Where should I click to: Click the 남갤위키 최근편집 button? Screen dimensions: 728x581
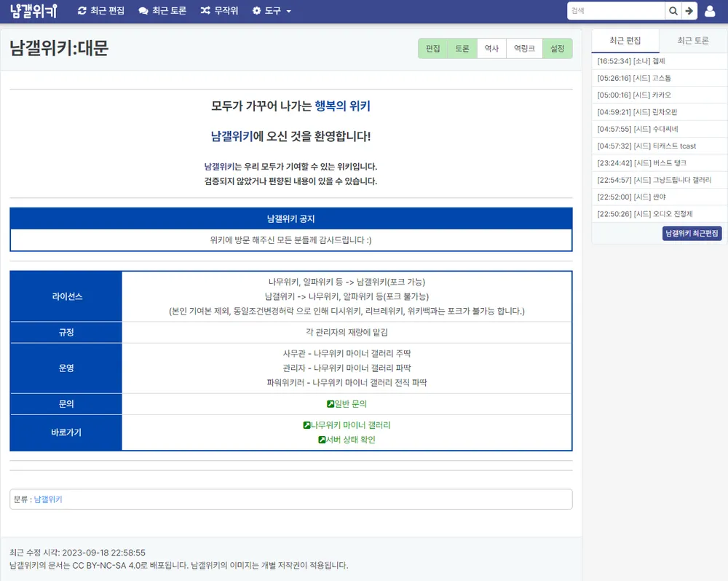click(692, 233)
